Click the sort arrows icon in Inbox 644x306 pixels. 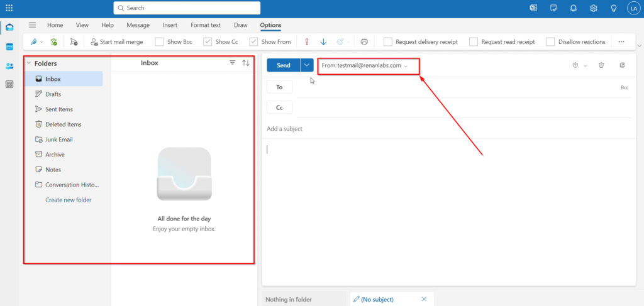[x=246, y=63]
